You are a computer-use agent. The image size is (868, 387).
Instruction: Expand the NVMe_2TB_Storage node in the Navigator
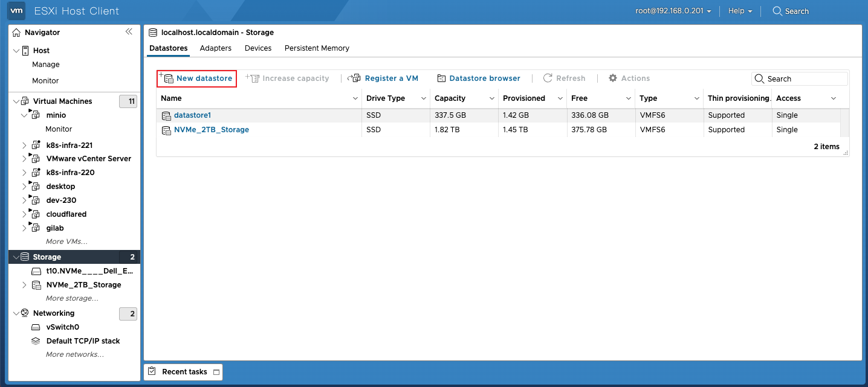(x=25, y=285)
